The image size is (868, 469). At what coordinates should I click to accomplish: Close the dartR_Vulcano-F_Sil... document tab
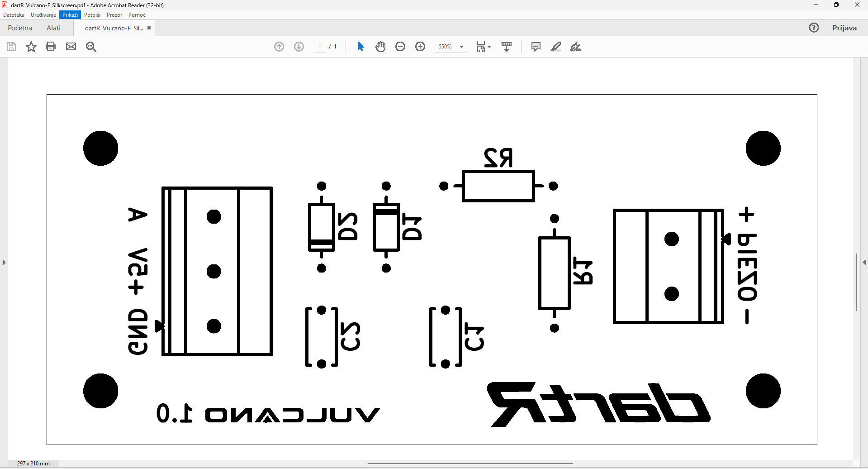149,28
